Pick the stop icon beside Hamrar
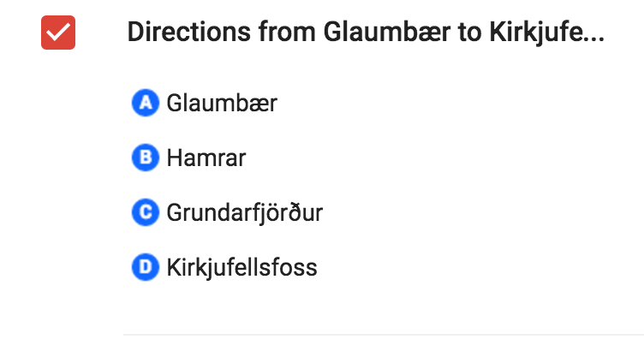 tap(146, 158)
